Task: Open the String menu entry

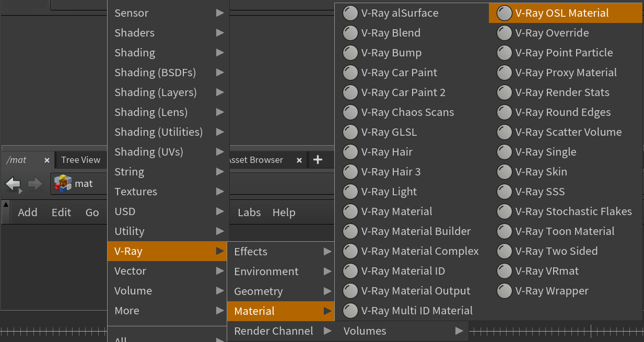Action: (x=168, y=172)
